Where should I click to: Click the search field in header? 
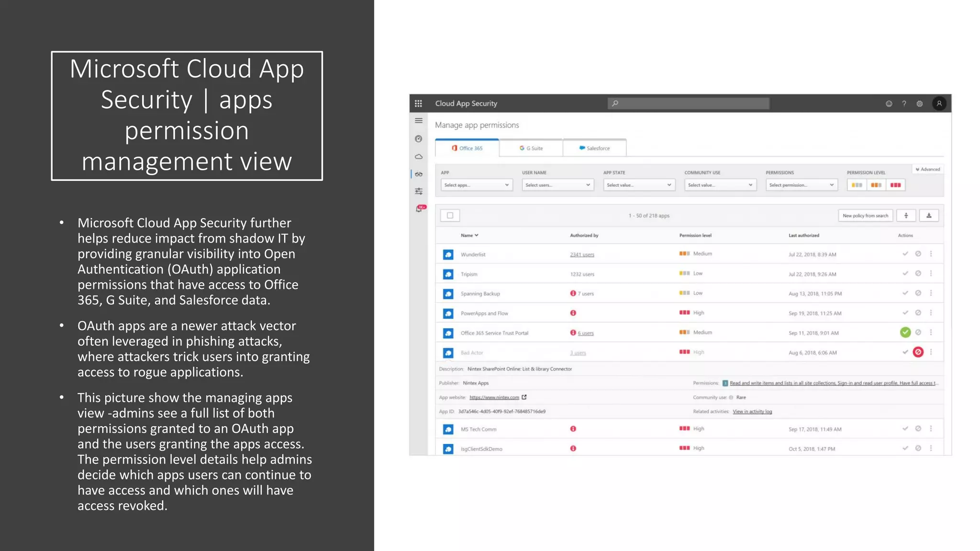click(689, 103)
